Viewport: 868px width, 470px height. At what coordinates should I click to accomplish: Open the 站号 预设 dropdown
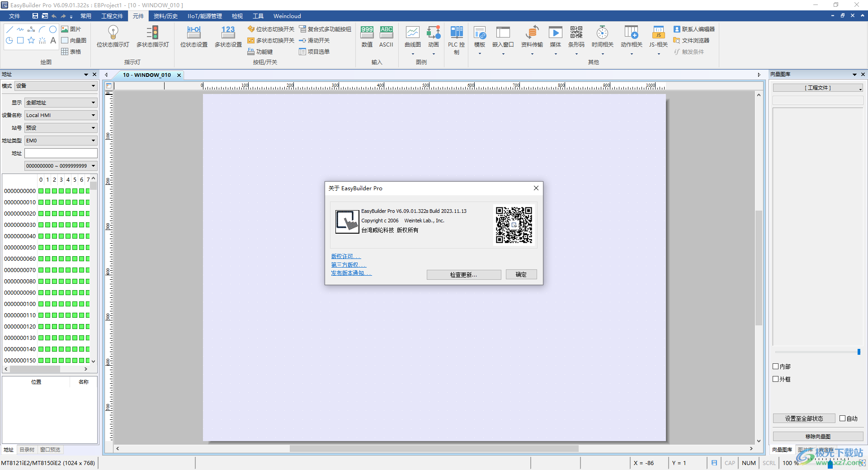pos(61,128)
